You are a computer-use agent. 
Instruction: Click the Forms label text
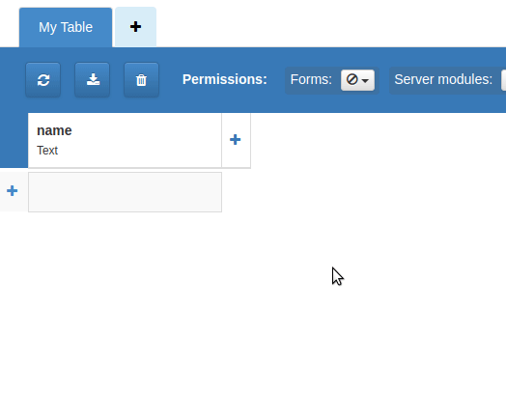(311, 79)
